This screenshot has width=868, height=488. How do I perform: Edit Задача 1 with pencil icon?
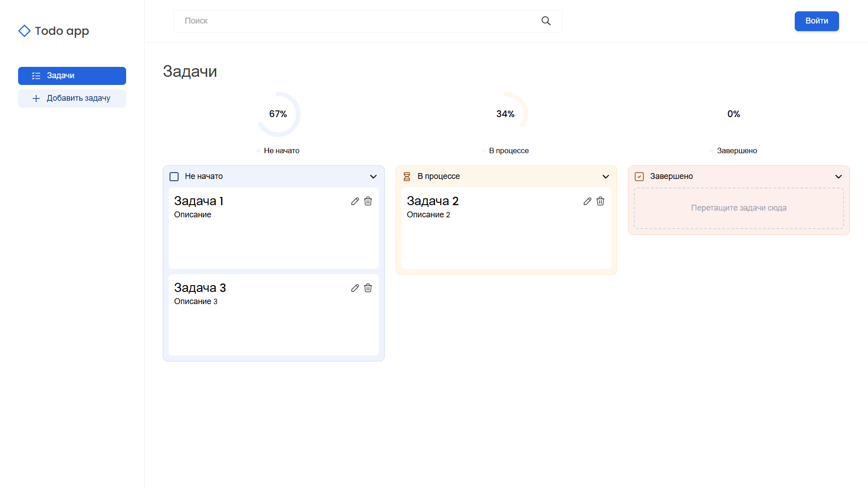[355, 201]
